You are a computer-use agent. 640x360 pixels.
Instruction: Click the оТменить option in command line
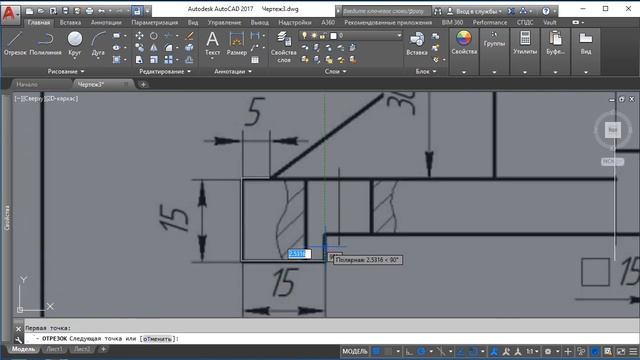[158, 339]
